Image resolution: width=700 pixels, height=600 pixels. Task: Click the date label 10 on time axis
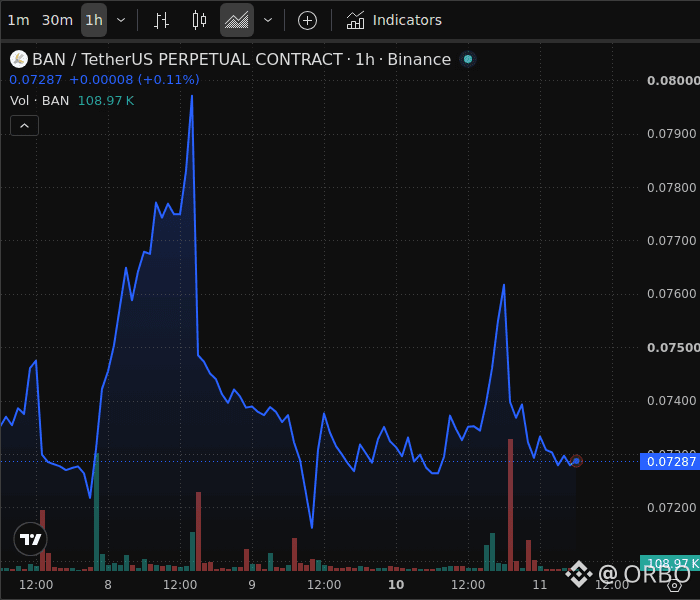[396, 585]
